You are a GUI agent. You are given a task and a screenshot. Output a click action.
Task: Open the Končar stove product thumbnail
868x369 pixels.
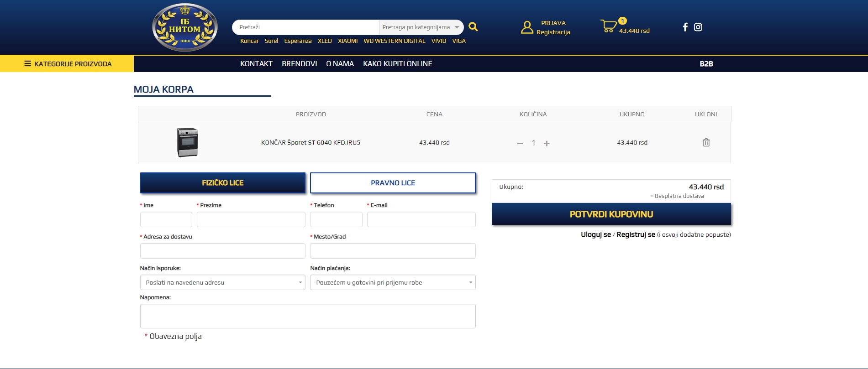click(188, 142)
